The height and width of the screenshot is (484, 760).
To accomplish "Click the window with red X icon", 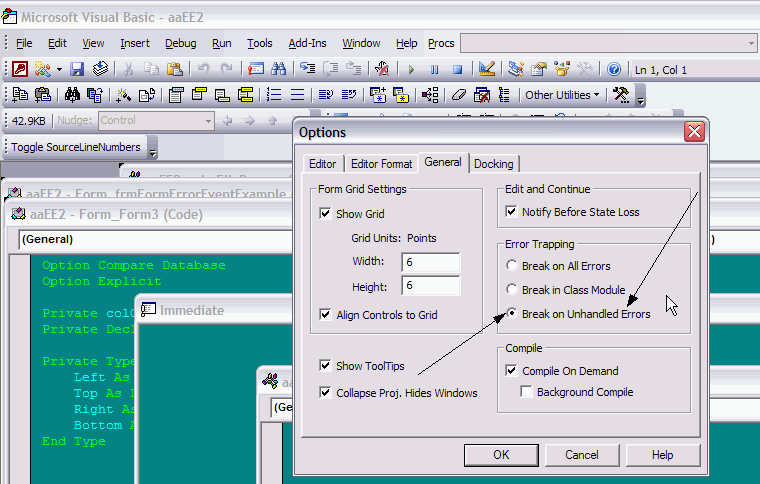I will [482, 95].
